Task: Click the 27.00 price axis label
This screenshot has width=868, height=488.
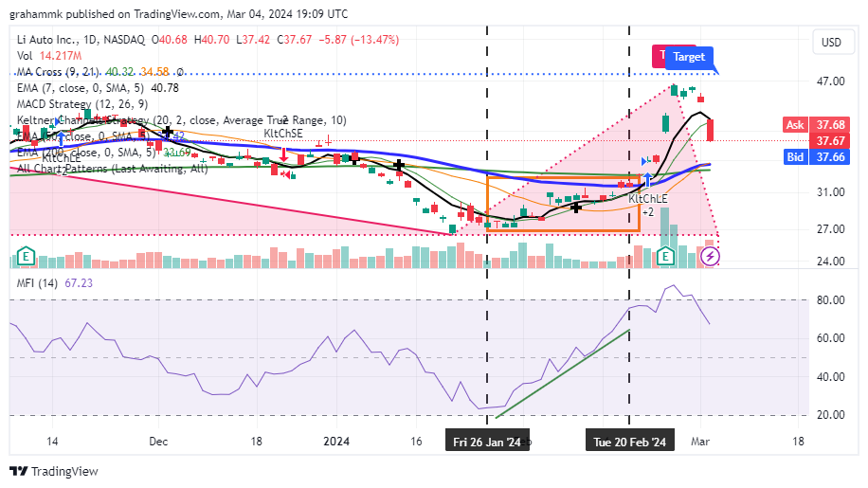Action: [830, 229]
